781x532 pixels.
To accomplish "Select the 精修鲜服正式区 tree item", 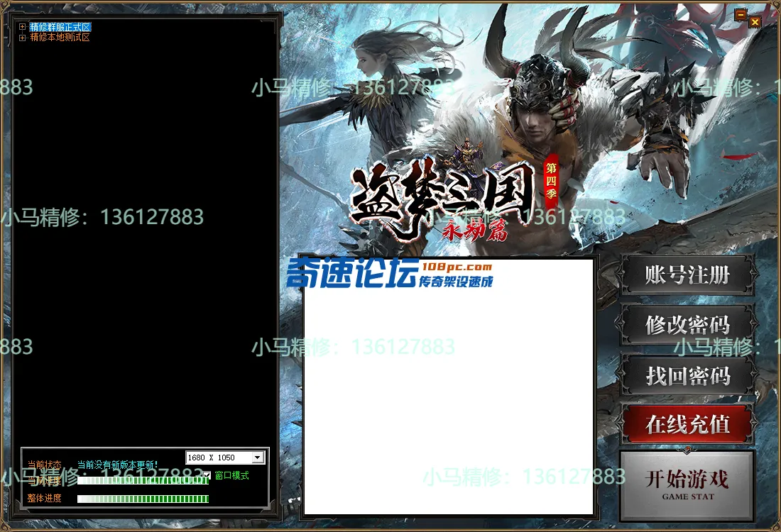I will tap(60, 27).
